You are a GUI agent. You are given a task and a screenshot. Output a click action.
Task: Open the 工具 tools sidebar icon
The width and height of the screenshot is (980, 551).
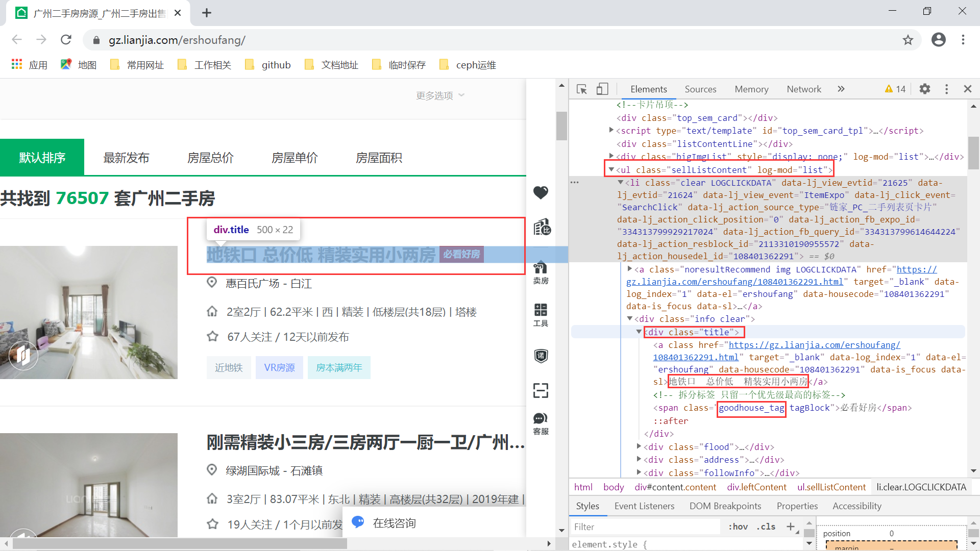[x=541, y=315]
